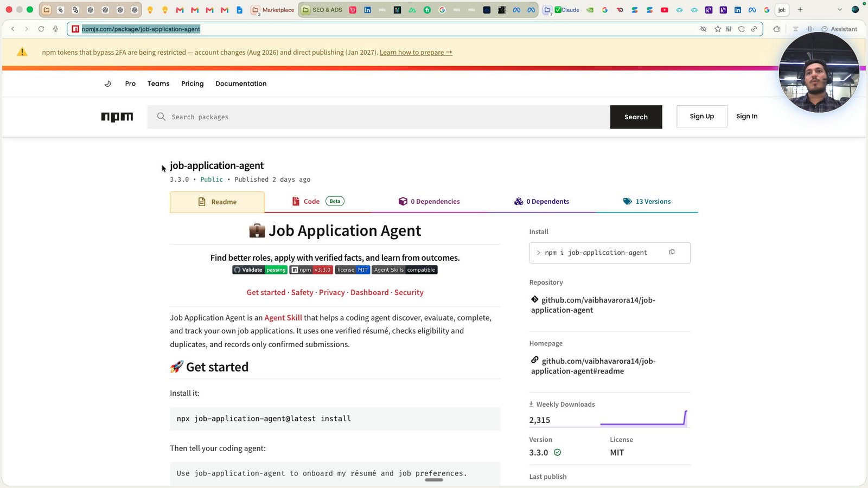The width and height of the screenshot is (868, 488).
Task: Open the 0 Dependencies tab
Action: coord(429,201)
